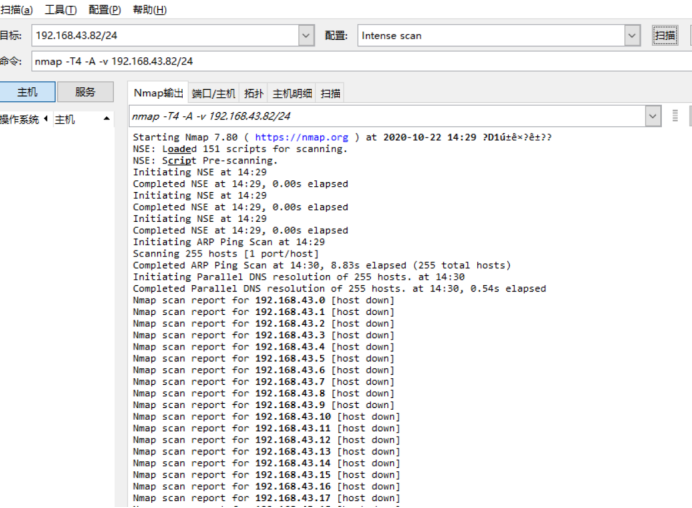Open the 帮助 (Help) menu
Viewport: 692px width, 508px height.
click(150, 10)
